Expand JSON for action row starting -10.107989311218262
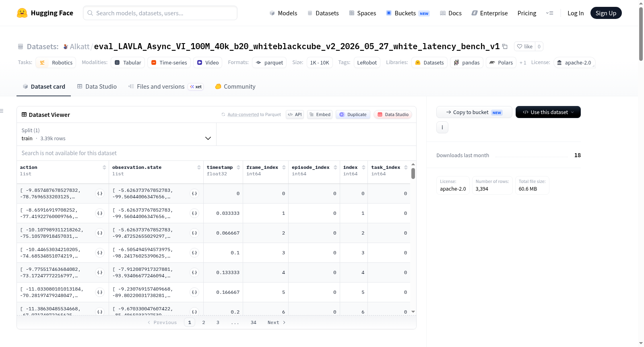Image resolution: width=644 pixels, height=347 pixels. 100,233
